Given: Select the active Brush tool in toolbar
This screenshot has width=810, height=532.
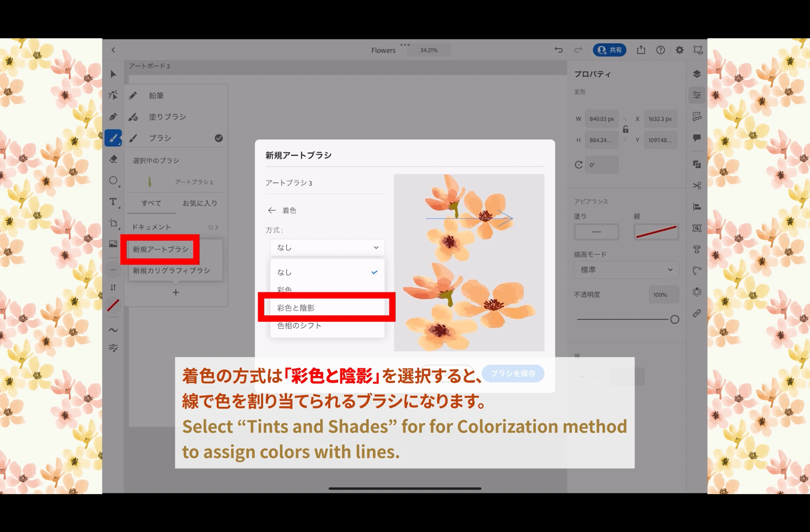Looking at the screenshot, I should pos(113,138).
